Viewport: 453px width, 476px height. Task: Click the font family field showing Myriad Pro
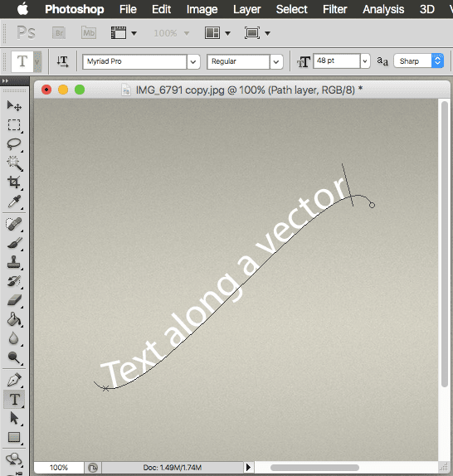(x=134, y=61)
